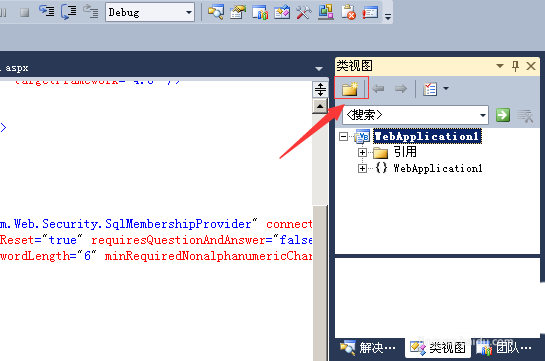Click the window-with-people toolbar icon

click(x=260, y=13)
